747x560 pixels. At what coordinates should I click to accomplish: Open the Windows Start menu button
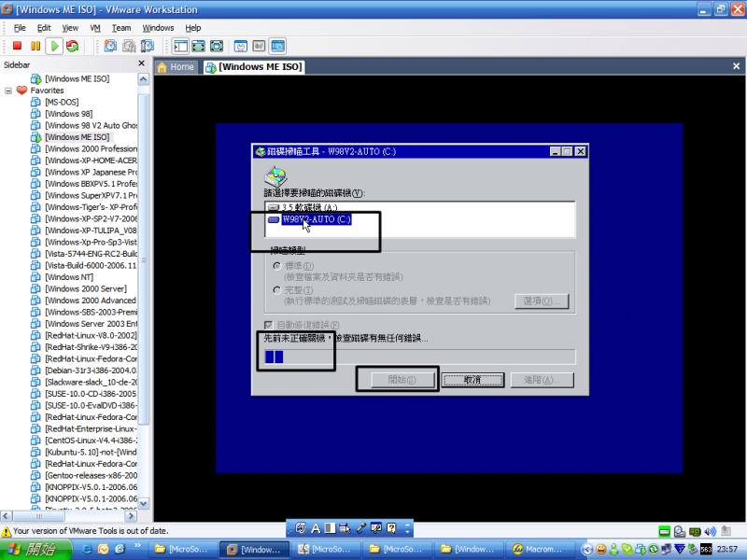click(x=35, y=550)
